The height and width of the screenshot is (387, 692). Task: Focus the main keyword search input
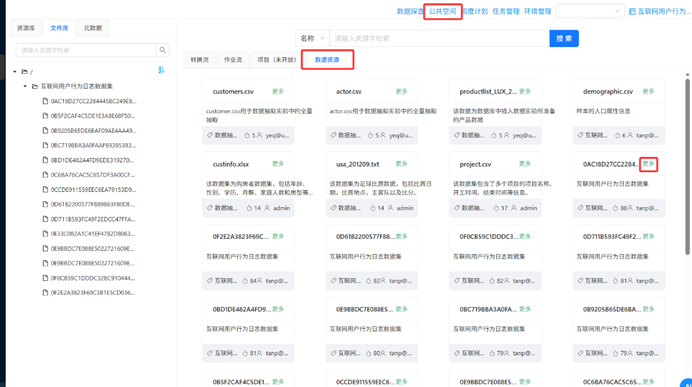coord(439,38)
